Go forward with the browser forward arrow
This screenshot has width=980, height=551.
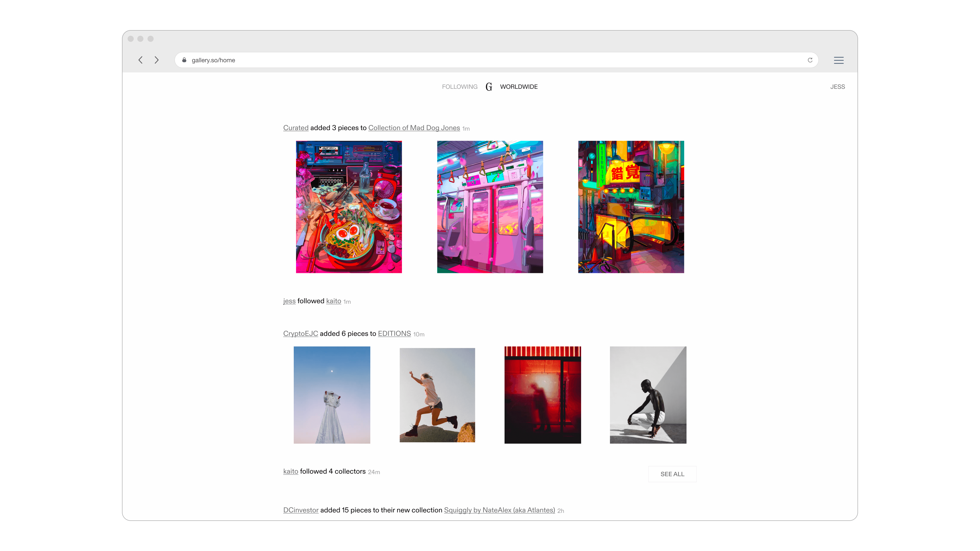pos(156,60)
